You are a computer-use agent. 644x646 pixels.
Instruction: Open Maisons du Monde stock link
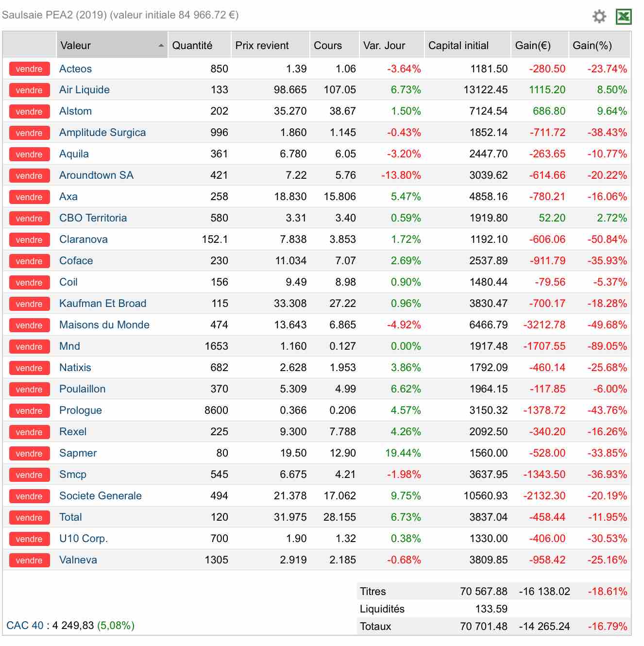(x=104, y=325)
